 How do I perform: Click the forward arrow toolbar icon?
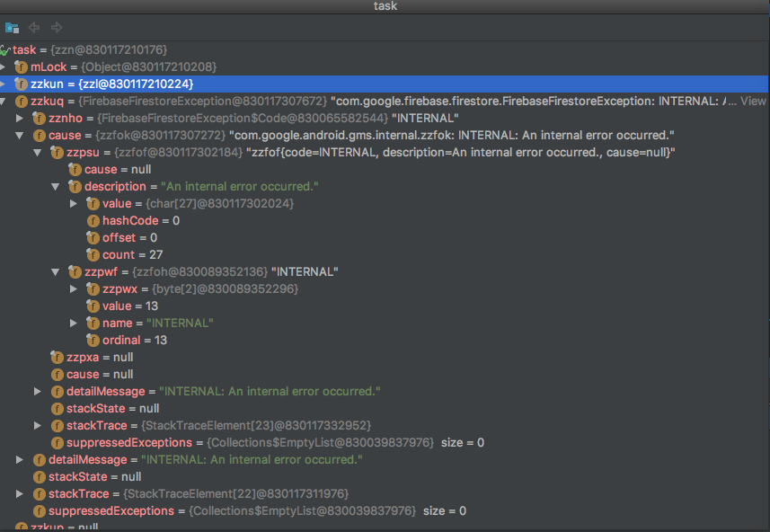tap(57, 28)
